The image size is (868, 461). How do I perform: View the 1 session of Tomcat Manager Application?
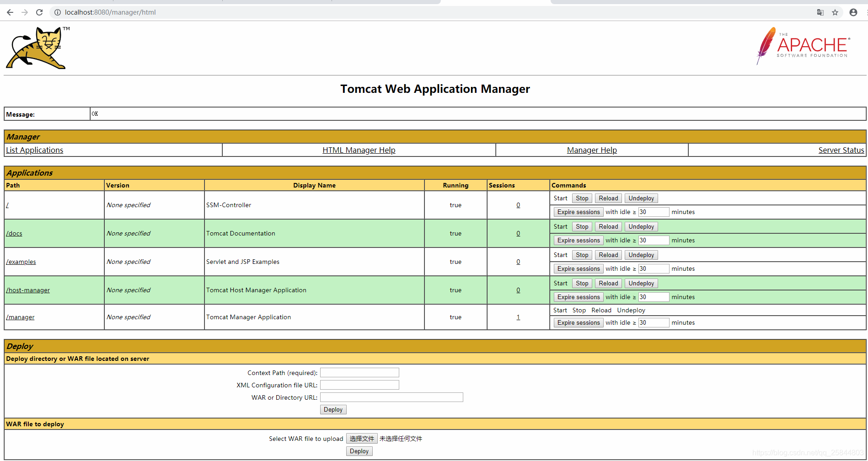point(518,317)
